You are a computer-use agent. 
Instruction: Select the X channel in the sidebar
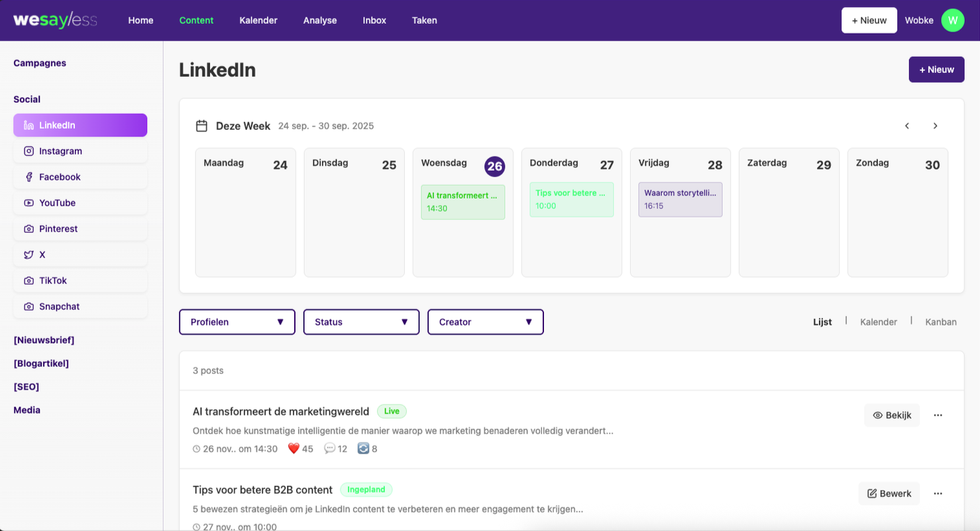pyautogui.click(x=80, y=255)
